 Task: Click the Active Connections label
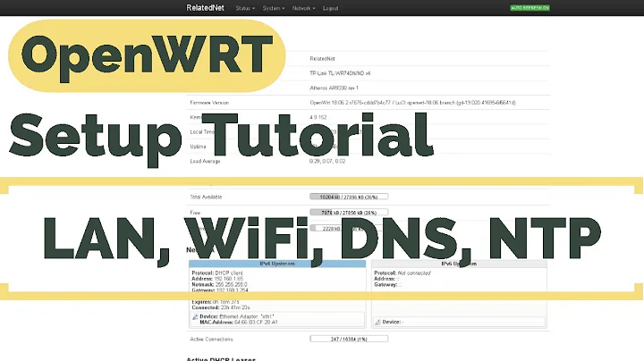click(x=211, y=340)
